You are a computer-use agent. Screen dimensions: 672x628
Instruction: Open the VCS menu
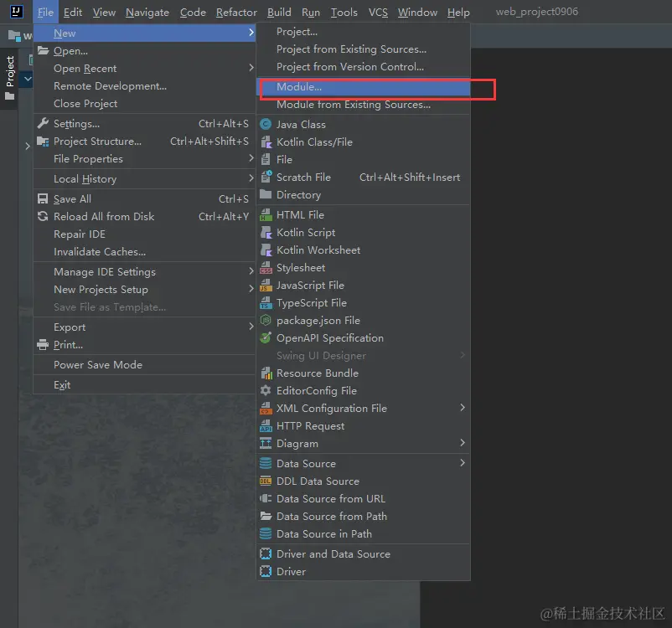378,13
